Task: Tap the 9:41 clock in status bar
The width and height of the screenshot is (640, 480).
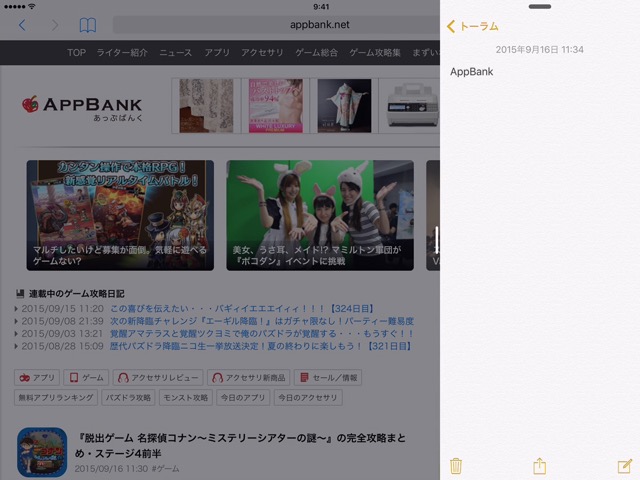Action: pos(321,7)
